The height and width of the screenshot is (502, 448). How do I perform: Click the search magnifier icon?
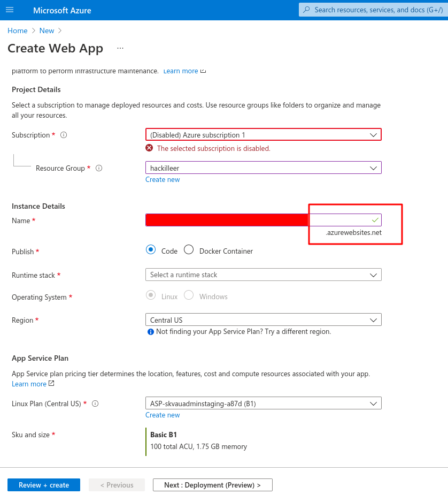click(x=306, y=10)
